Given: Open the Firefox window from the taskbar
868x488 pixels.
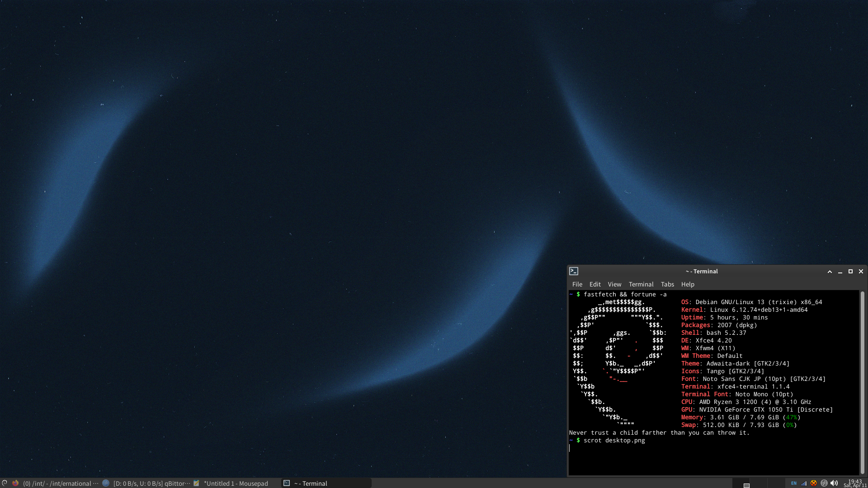Looking at the screenshot, I should click(56, 483).
